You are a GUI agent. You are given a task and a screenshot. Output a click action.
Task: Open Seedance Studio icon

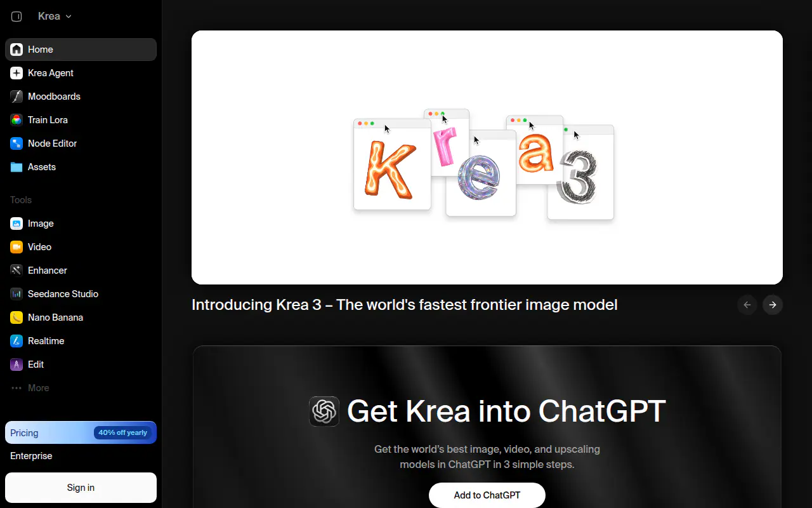point(16,294)
